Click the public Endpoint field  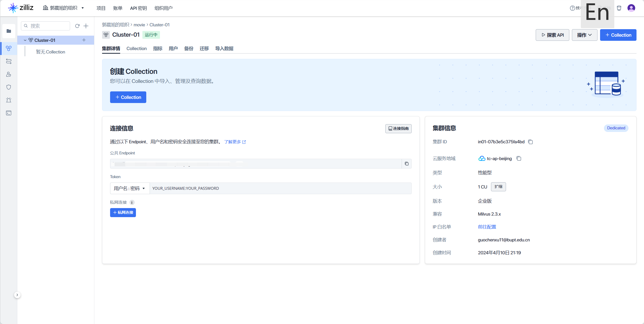coord(256,164)
